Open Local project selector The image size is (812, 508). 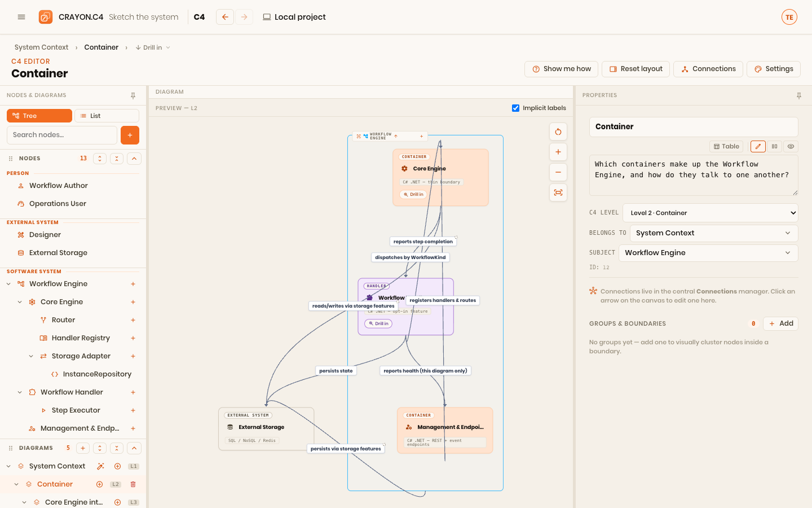(294, 17)
